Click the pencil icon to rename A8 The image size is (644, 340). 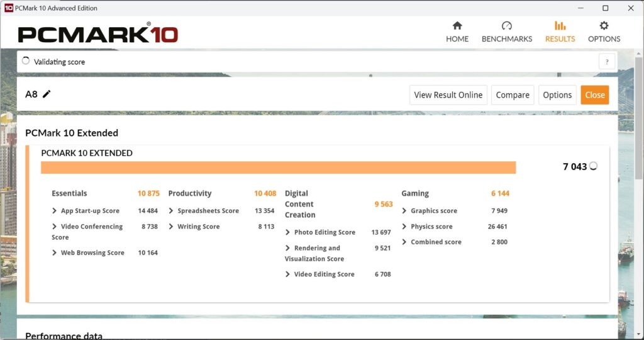47,94
